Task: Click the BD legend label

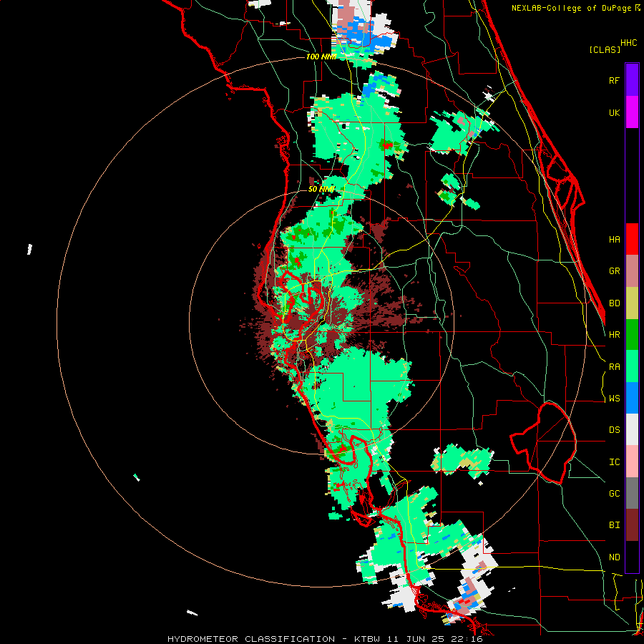Action: 614,303
